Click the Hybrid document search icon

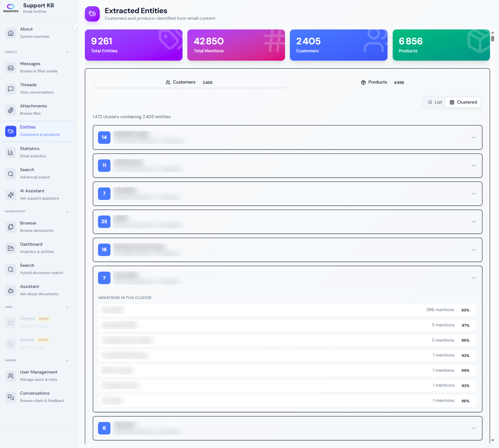[11, 269]
